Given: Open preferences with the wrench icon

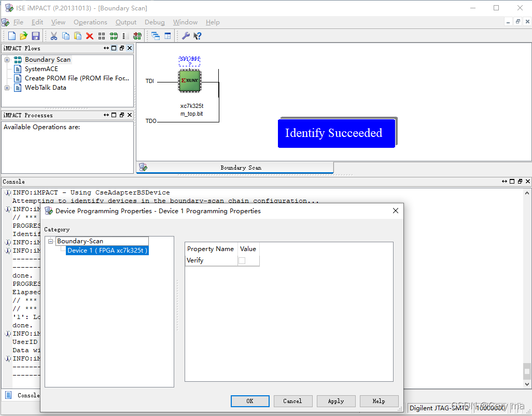Looking at the screenshot, I should pos(186,36).
